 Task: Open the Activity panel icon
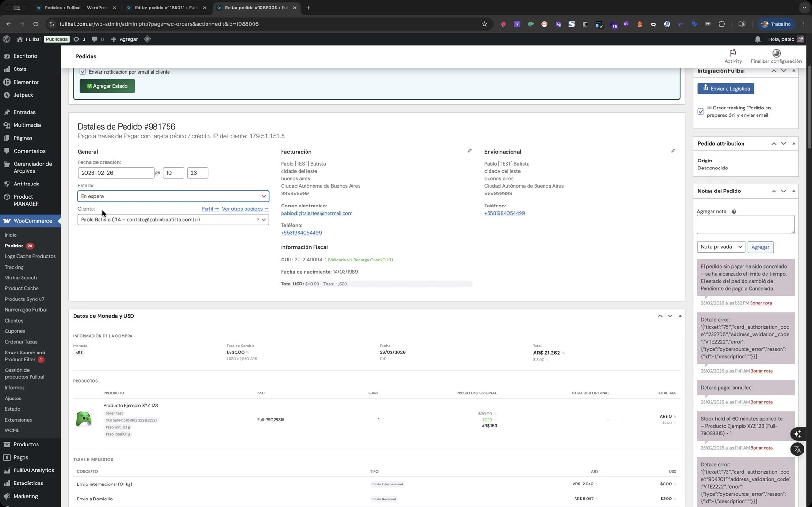[733, 53]
